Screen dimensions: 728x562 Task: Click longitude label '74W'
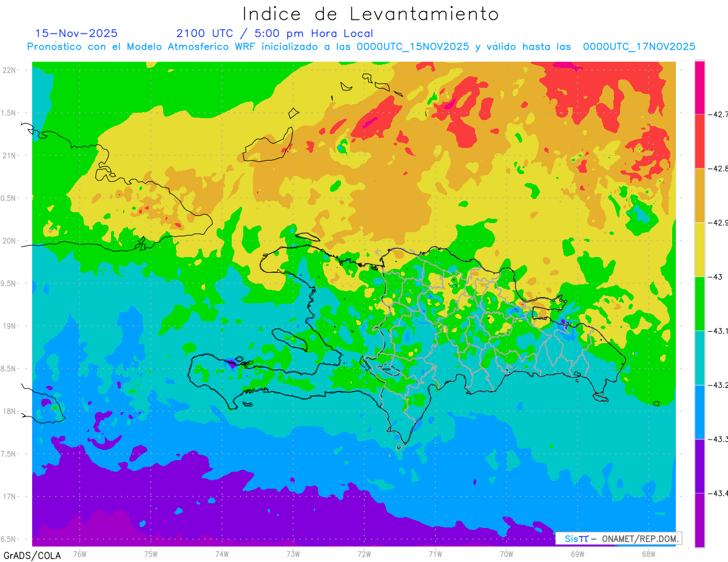click(x=221, y=554)
